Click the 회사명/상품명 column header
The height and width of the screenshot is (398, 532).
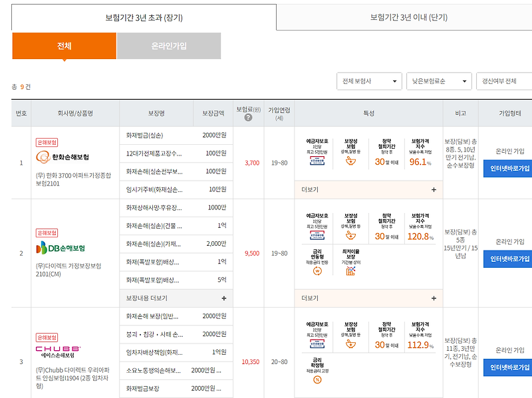[75, 113]
